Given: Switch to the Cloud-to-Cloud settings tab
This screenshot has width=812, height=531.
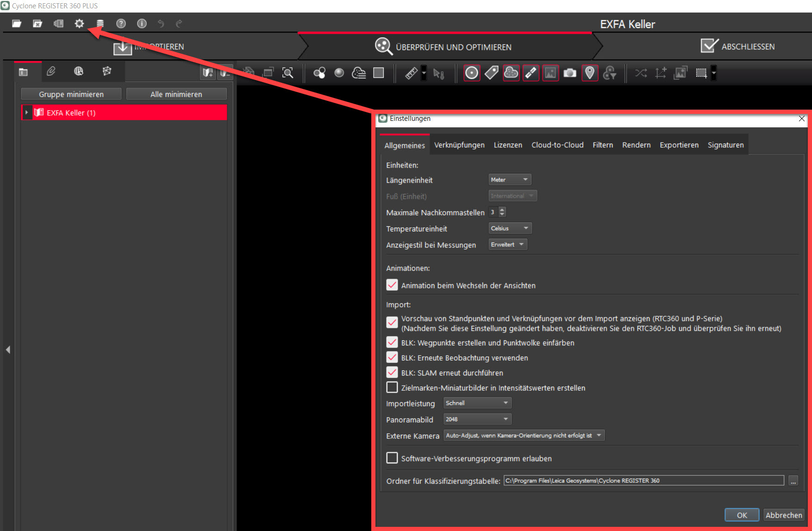Looking at the screenshot, I should point(557,145).
